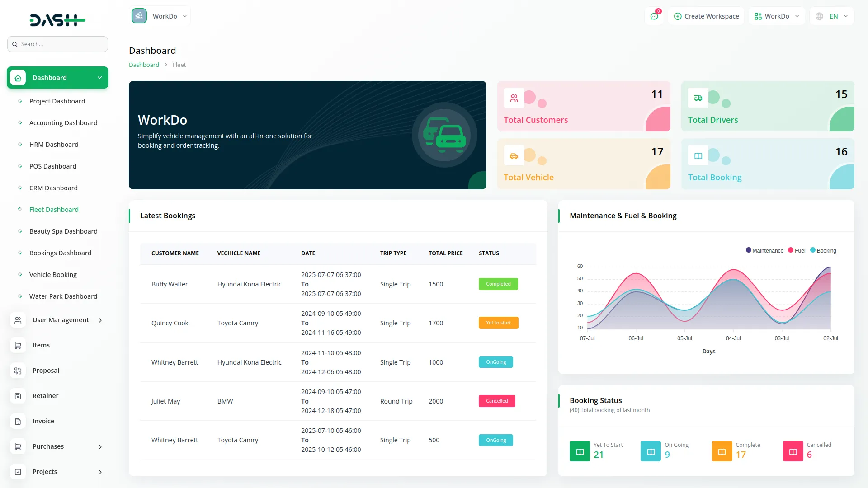Click the Cancelled red booking icon
The width and height of the screenshot is (868, 488).
pos(793,451)
